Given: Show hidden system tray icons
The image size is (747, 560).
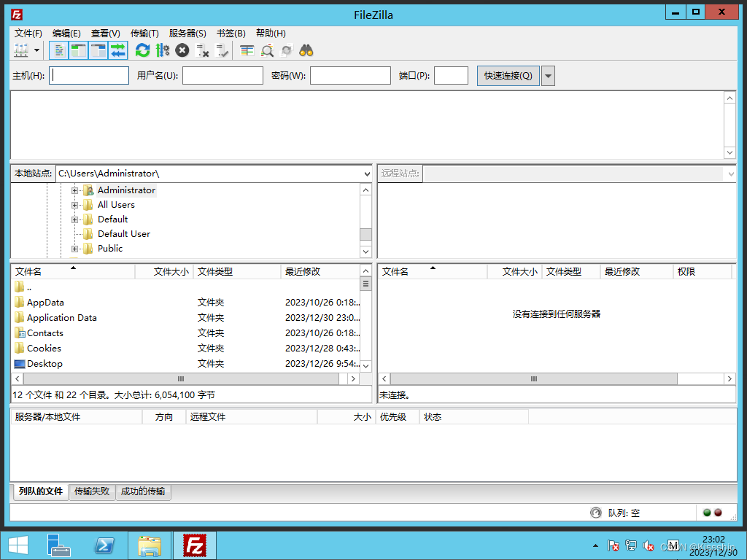Looking at the screenshot, I should pos(595,545).
